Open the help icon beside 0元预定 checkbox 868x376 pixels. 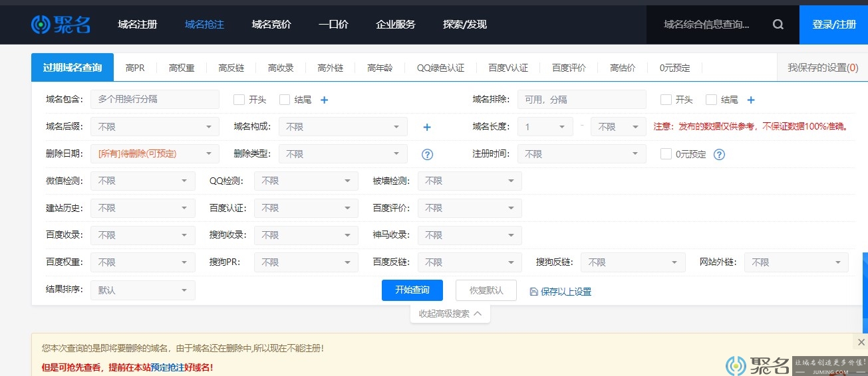719,154
